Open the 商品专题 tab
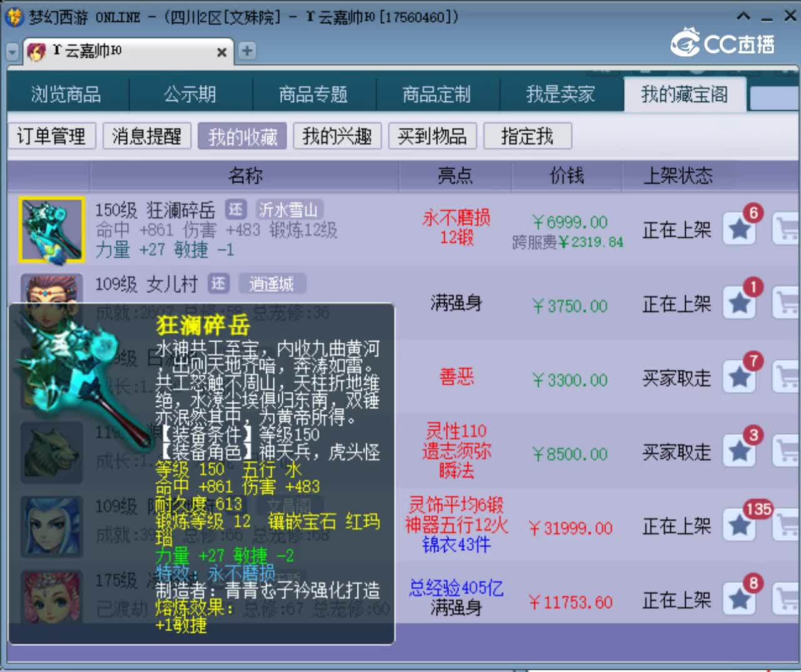 (x=314, y=94)
